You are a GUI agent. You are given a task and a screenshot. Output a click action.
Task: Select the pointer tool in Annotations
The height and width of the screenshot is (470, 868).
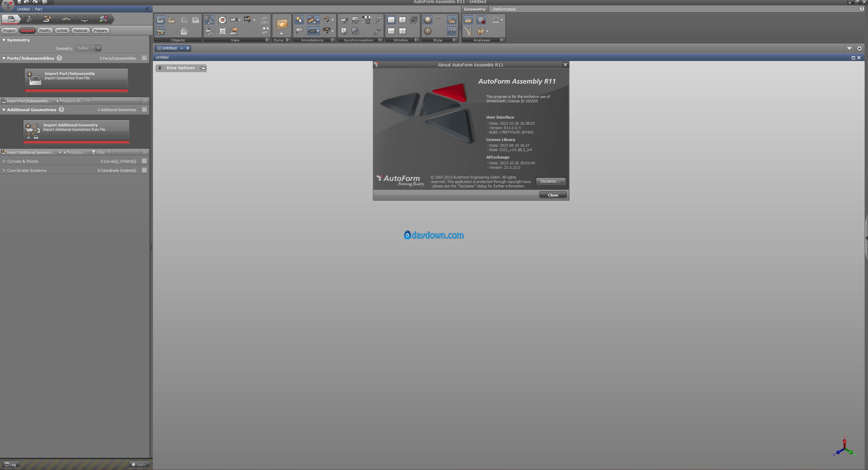pyautogui.click(x=299, y=20)
